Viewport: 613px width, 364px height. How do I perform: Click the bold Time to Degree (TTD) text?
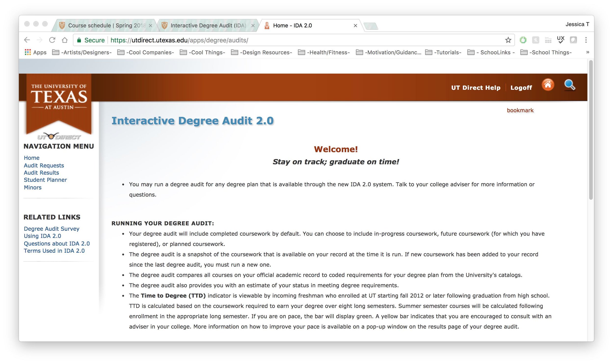[173, 296]
